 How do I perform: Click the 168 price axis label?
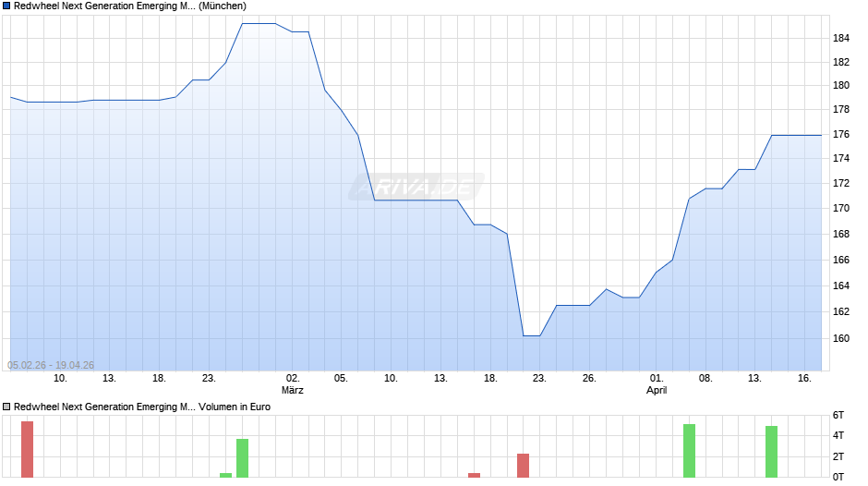tap(841, 234)
